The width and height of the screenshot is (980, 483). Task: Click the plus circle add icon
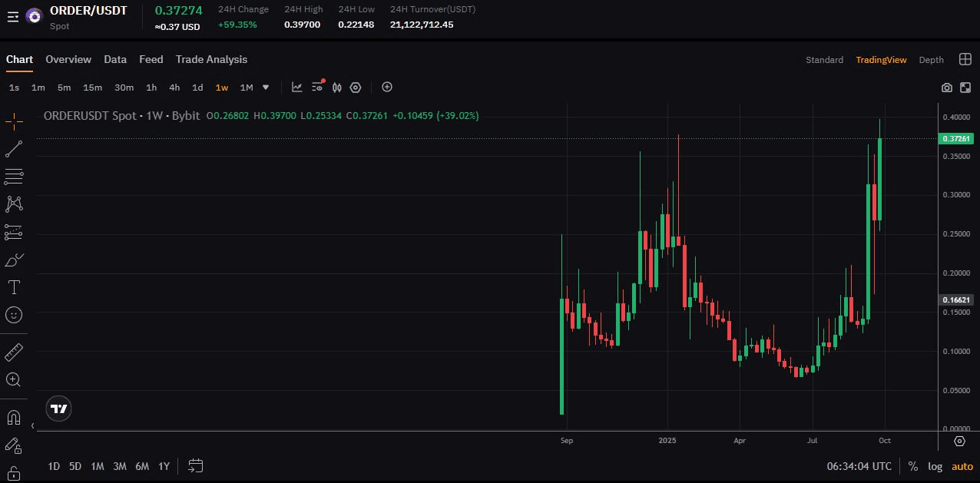point(387,87)
